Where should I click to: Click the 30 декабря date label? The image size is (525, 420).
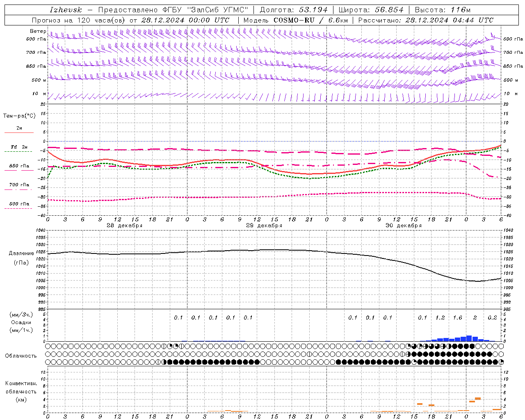click(404, 226)
